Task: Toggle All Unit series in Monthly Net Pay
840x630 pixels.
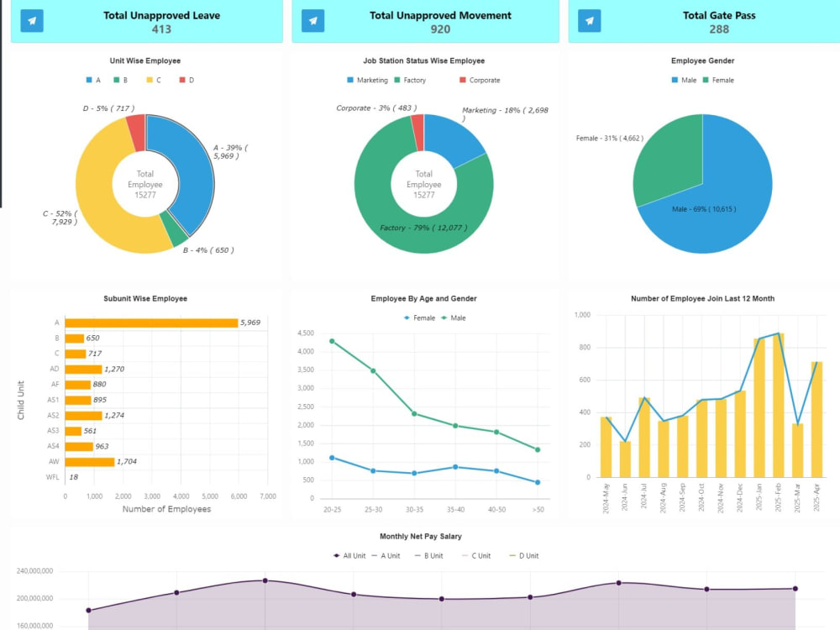Action: point(349,555)
